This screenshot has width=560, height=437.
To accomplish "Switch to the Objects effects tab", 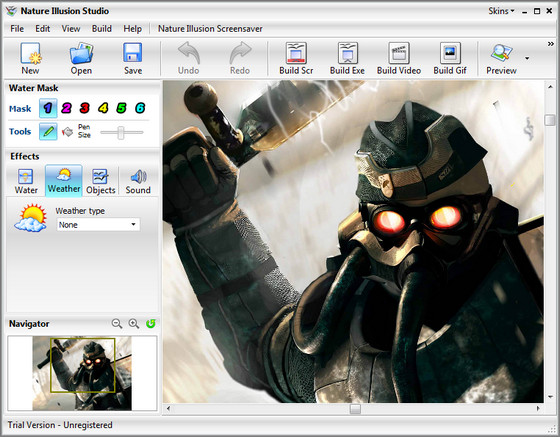I will click(101, 181).
